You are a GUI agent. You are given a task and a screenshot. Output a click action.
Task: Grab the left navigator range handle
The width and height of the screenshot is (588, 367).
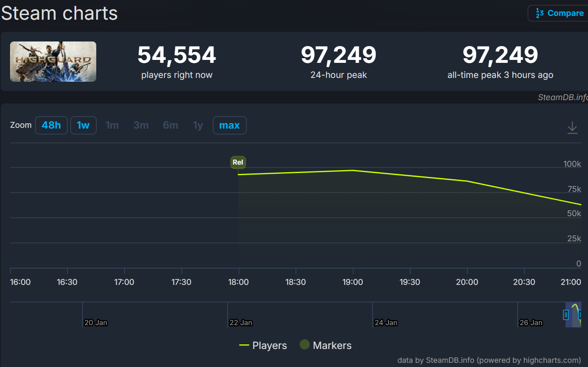point(566,315)
